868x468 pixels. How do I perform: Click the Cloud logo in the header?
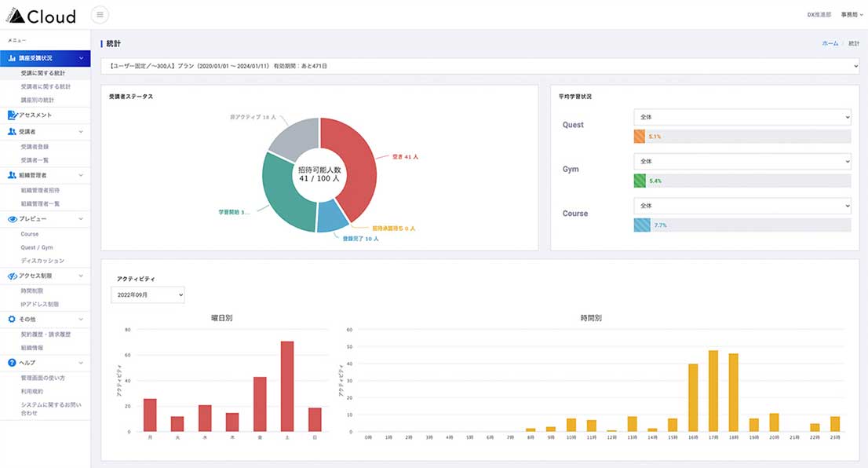click(x=42, y=16)
